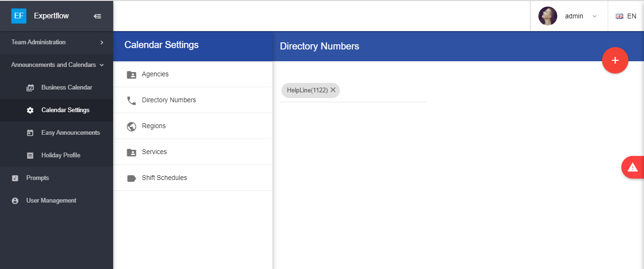Screen dimensions: 644x269
Task: Expand the Team Administration menu
Action: [x=57, y=42]
